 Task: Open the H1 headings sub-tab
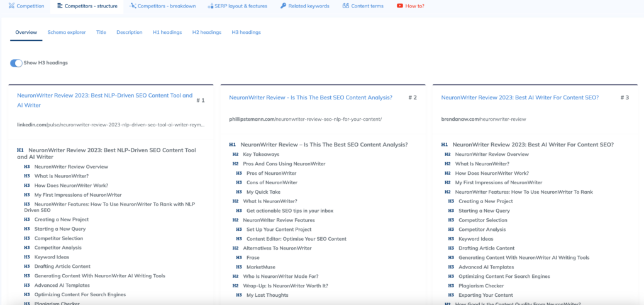coord(167,33)
